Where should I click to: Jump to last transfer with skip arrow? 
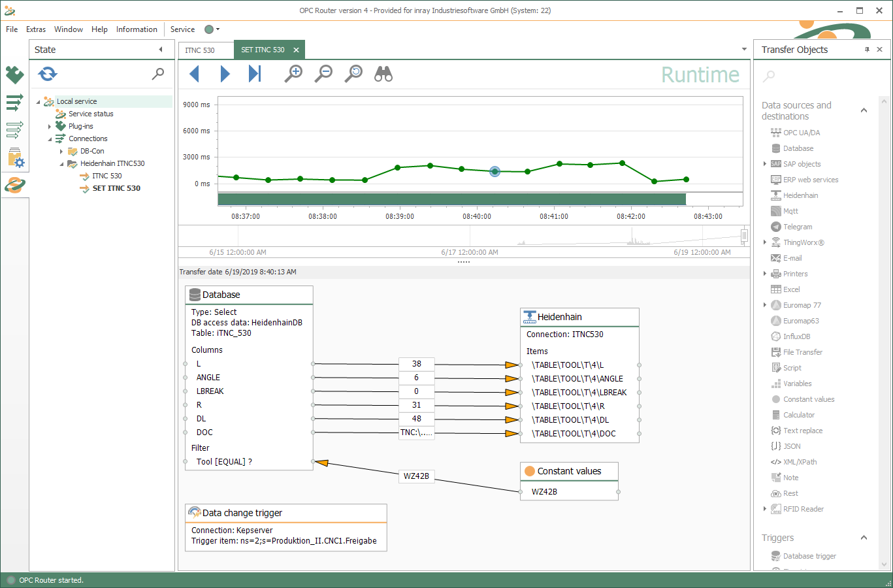255,74
